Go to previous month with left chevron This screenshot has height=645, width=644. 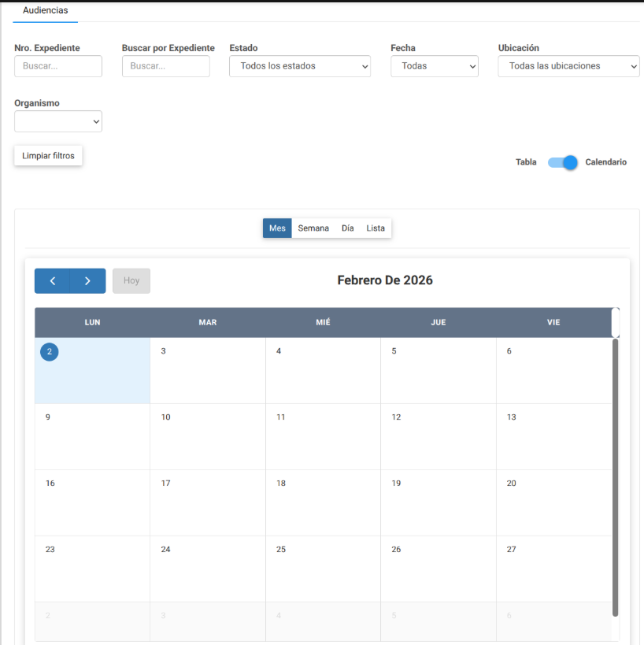[x=52, y=281]
